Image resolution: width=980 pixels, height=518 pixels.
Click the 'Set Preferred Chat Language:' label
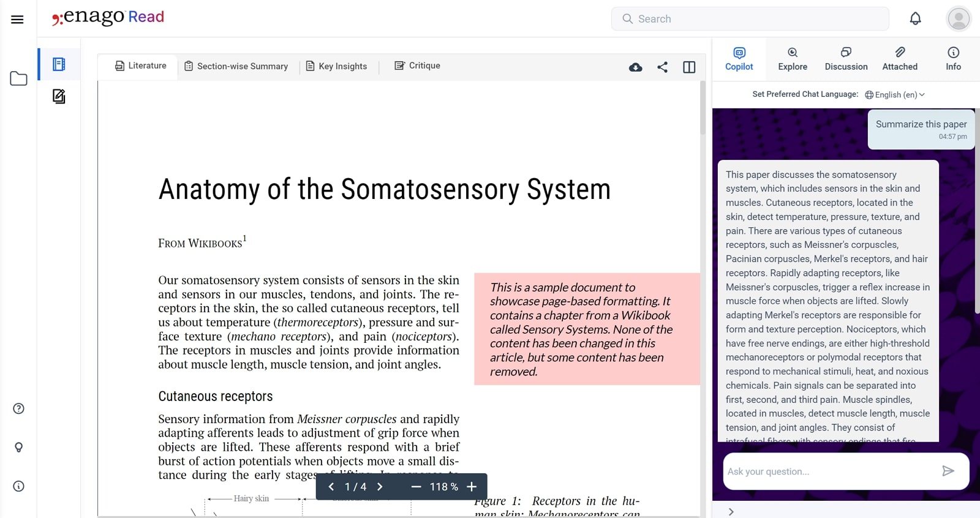pos(805,94)
